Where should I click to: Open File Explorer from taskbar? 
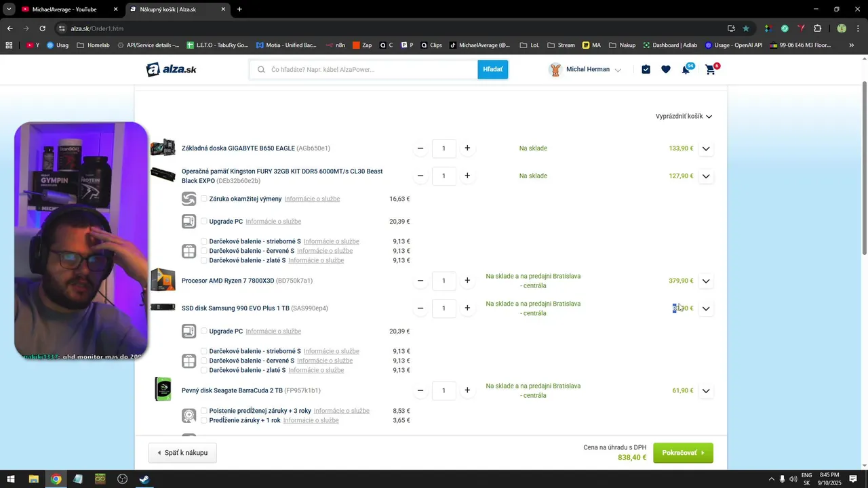pyautogui.click(x=33, y=479)
